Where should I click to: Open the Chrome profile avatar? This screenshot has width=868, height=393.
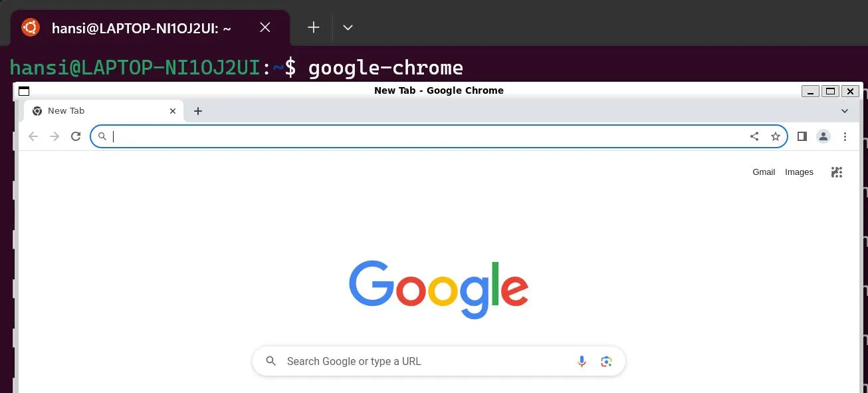tap(823, 136)
